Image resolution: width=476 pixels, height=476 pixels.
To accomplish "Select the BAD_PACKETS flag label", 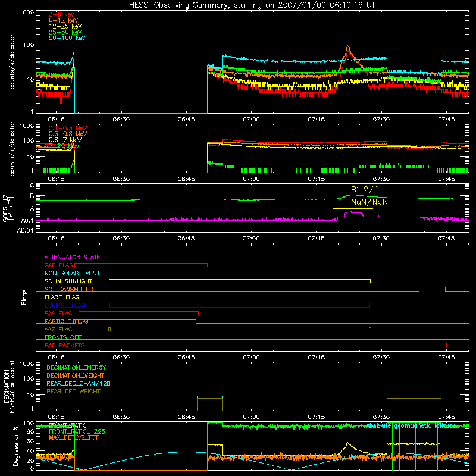I will [x=65, y=345].
